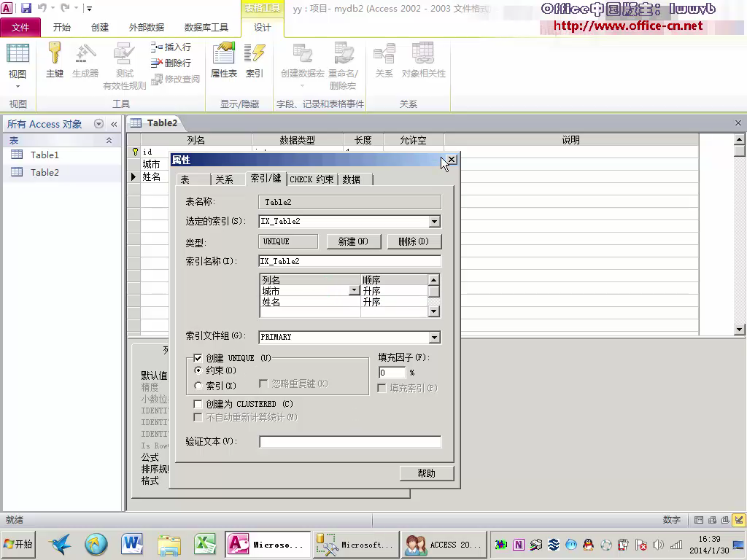Open the 属性表 property sheet
The height and width of the screenshot is (560, 747).
[x=224, y=61]
